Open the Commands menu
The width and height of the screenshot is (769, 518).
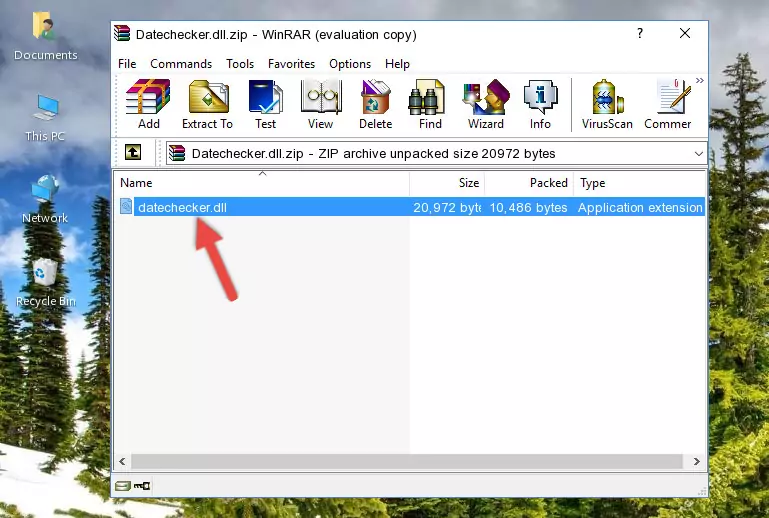(181, 64)
